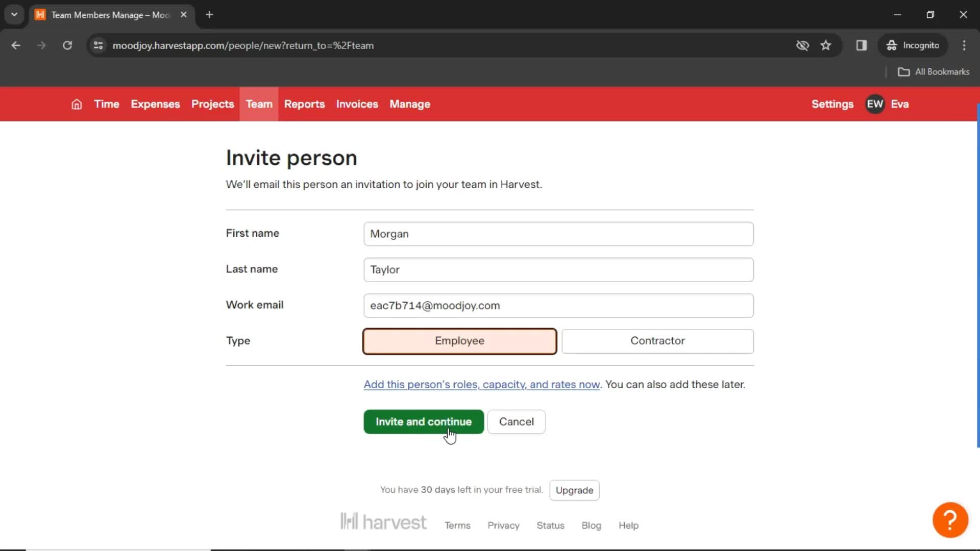The width and height of the screenshot is (980, 551).
Task: Click the Work email input field
Action: click(557, 306)
